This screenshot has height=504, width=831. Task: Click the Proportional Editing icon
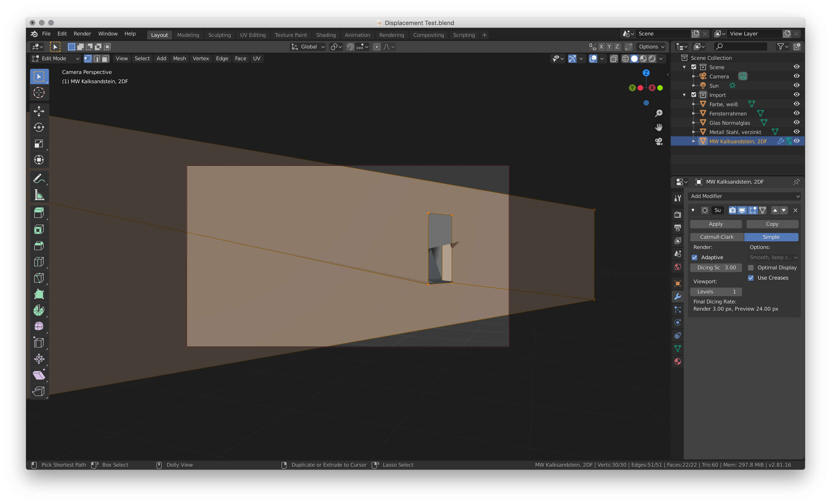click(374, 46)
